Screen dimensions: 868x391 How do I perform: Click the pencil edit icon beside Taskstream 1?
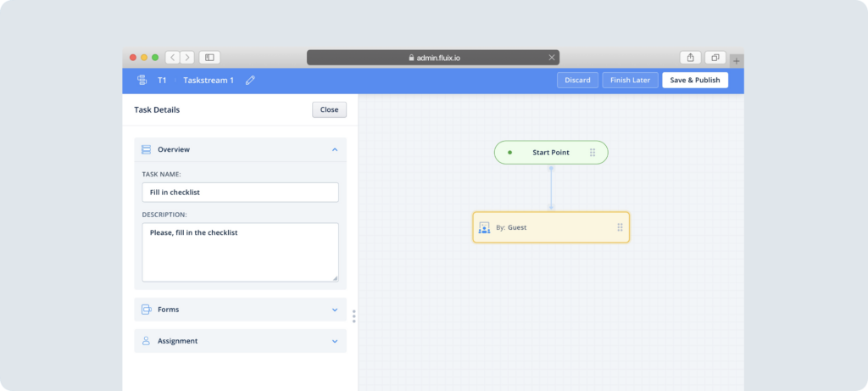tap(250, 81)
